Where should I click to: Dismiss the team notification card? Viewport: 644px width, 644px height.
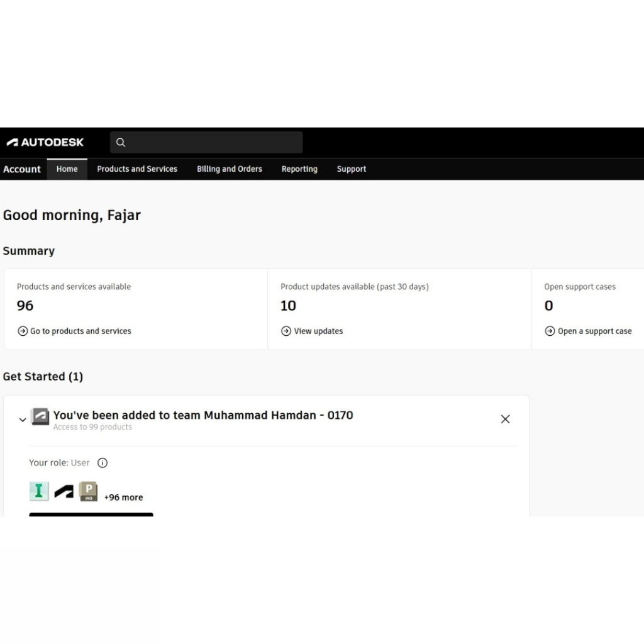point(505,419)
